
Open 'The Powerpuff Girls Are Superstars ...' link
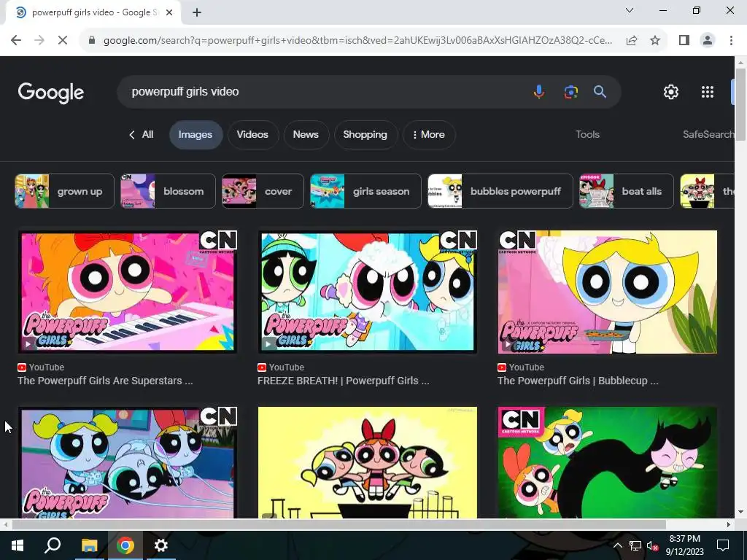(x=105, y=381)
